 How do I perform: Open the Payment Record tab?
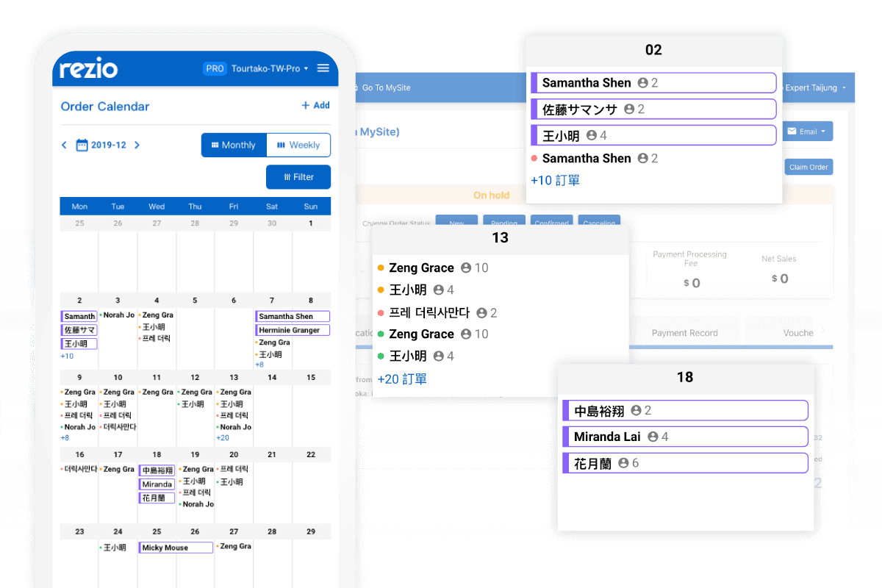(x=684, y=333)
